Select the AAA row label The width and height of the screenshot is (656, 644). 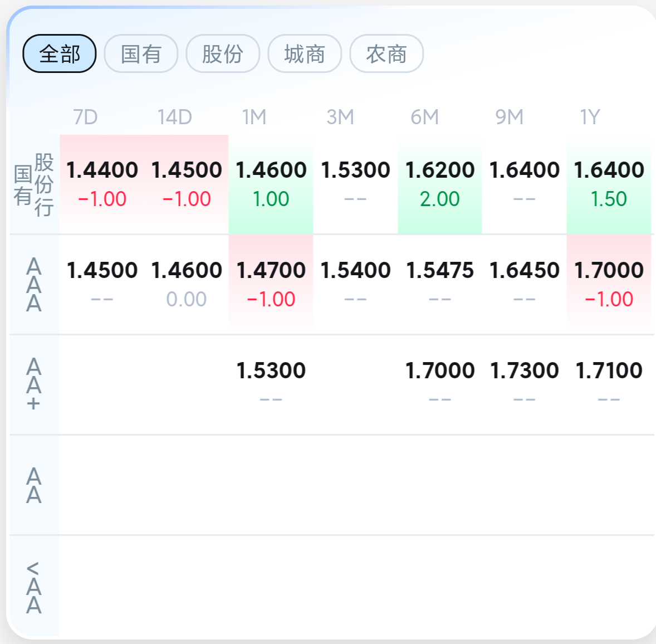click(x=35, y=285)
